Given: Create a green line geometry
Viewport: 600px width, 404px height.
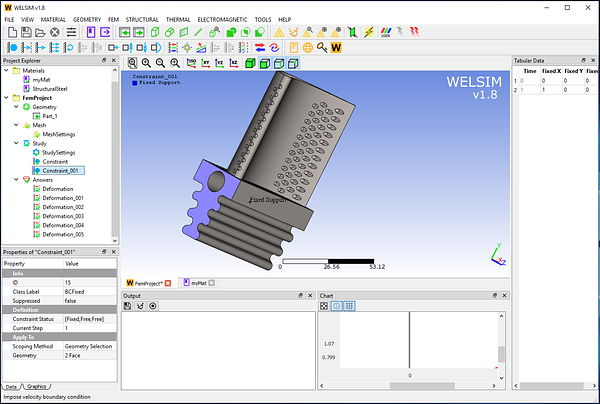Looking at the screenshot, I should click(198, 32).
